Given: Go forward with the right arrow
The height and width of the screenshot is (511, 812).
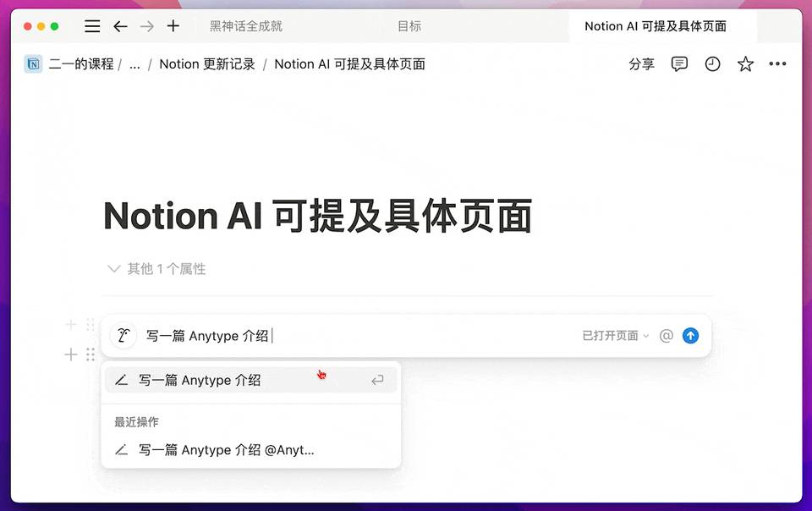Looking at the screenshot, I should [x=147, y=26].
